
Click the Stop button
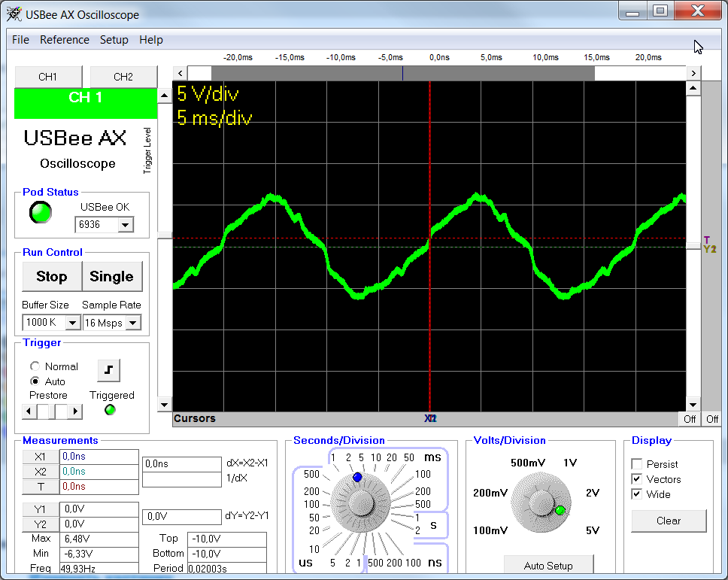[52, 276]
